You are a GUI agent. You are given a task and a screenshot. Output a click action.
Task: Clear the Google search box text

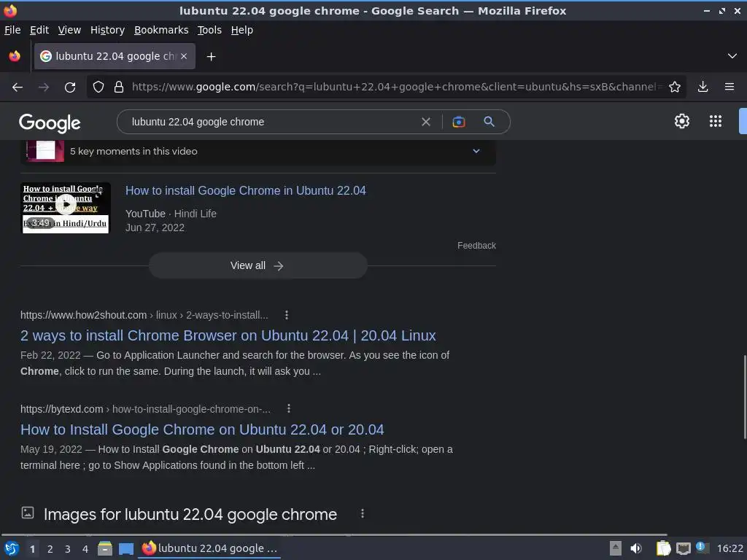[426, 122]
